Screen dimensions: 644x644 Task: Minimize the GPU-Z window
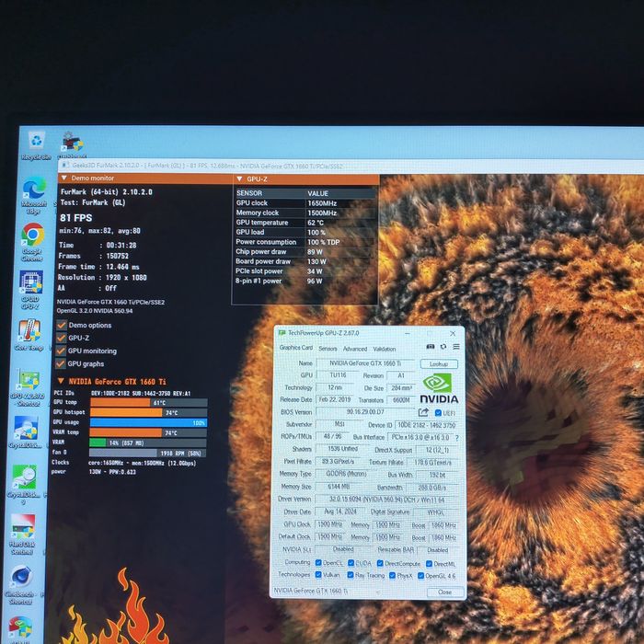408,333
